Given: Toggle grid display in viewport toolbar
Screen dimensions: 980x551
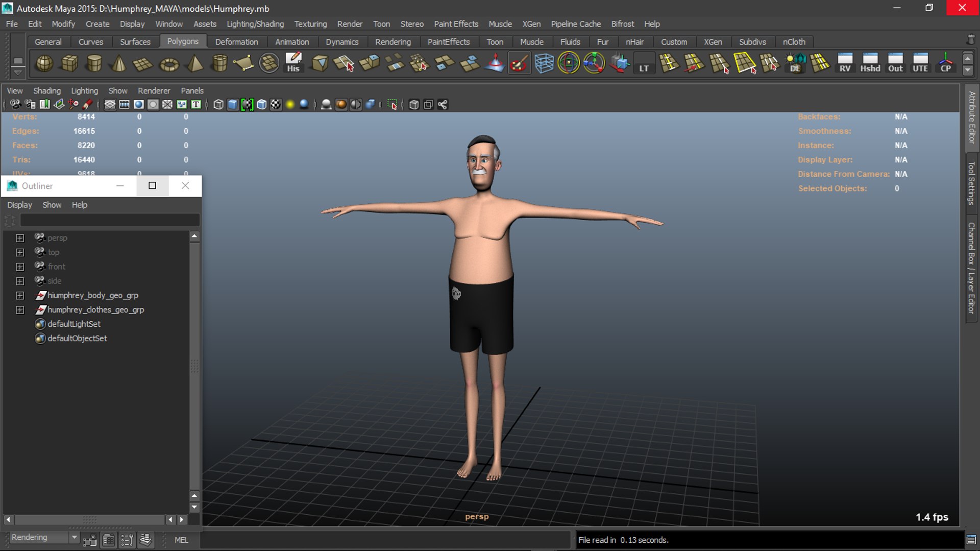Looking at the screenshot, I should [x=110, y=105].
